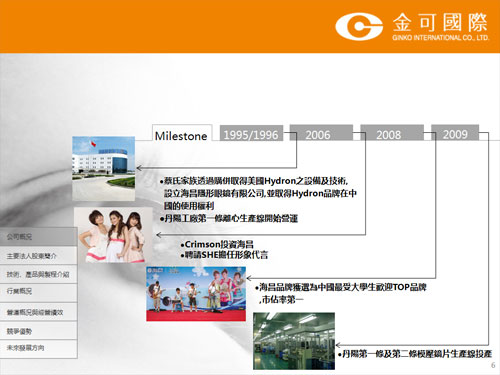500x375 pixels.
Task: Click page number 6 at bottom right
Action: tap(493, 365)
